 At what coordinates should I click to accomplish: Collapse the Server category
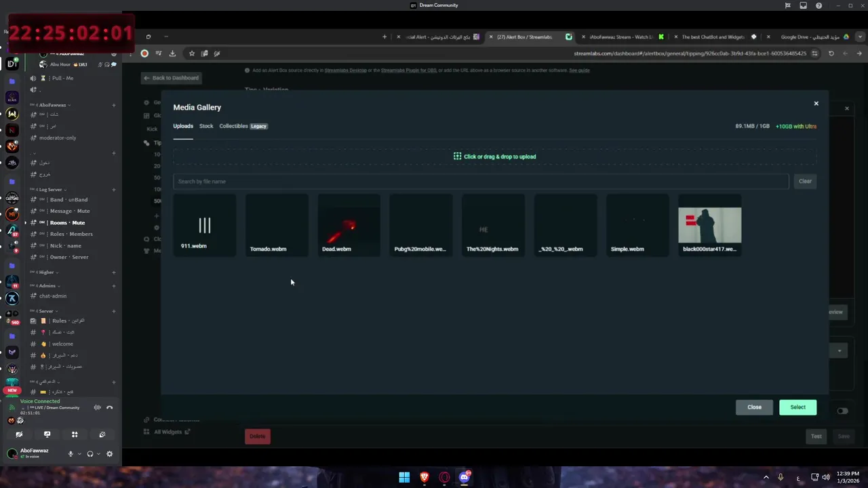click(x=45, y=311)
